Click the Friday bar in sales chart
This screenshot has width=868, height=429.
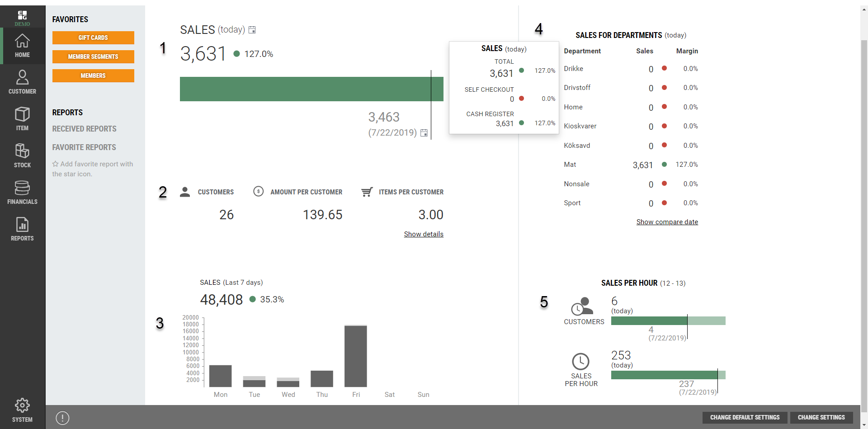coord(356,356)
